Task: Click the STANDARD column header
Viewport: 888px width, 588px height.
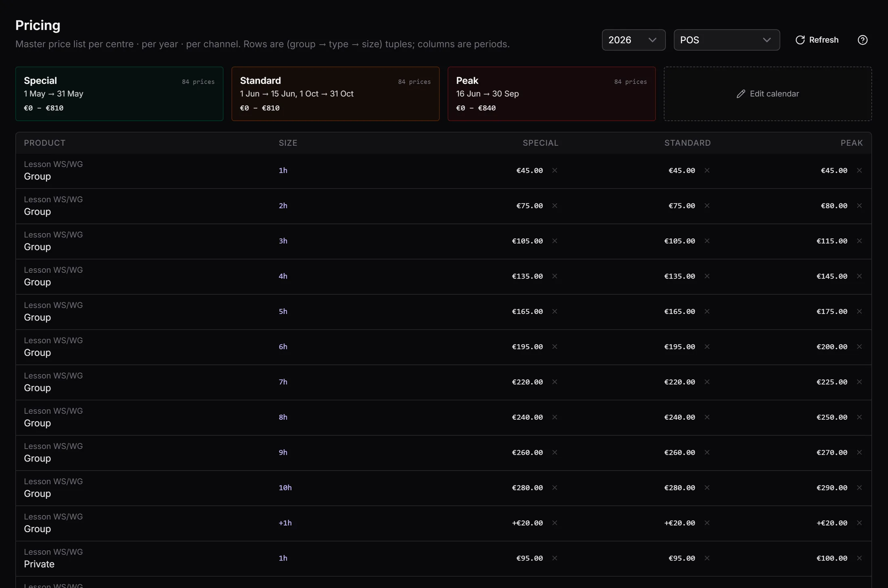Action: click(687, 143)
